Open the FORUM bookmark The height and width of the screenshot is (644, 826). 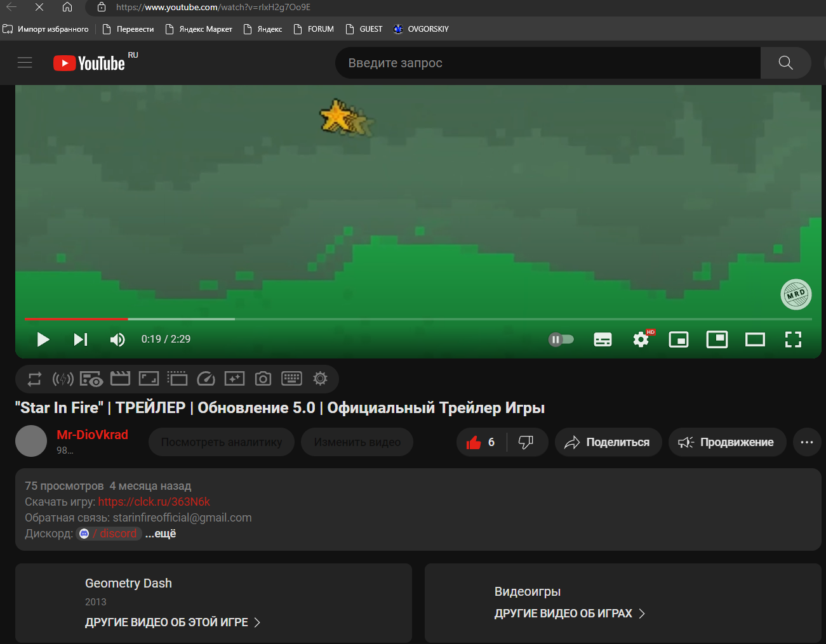click(x=314, y=29)
